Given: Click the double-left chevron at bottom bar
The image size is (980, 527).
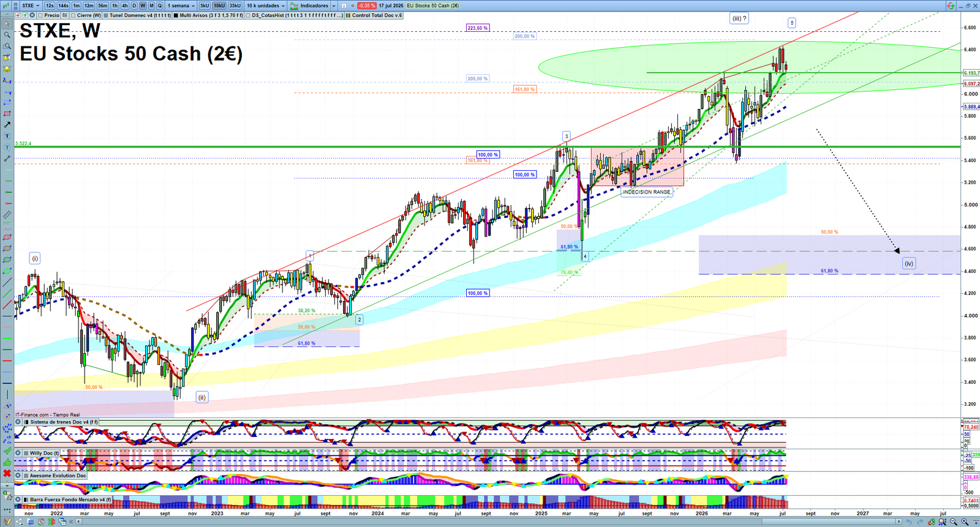Looking at the screenshot, I should click(72, 521).
